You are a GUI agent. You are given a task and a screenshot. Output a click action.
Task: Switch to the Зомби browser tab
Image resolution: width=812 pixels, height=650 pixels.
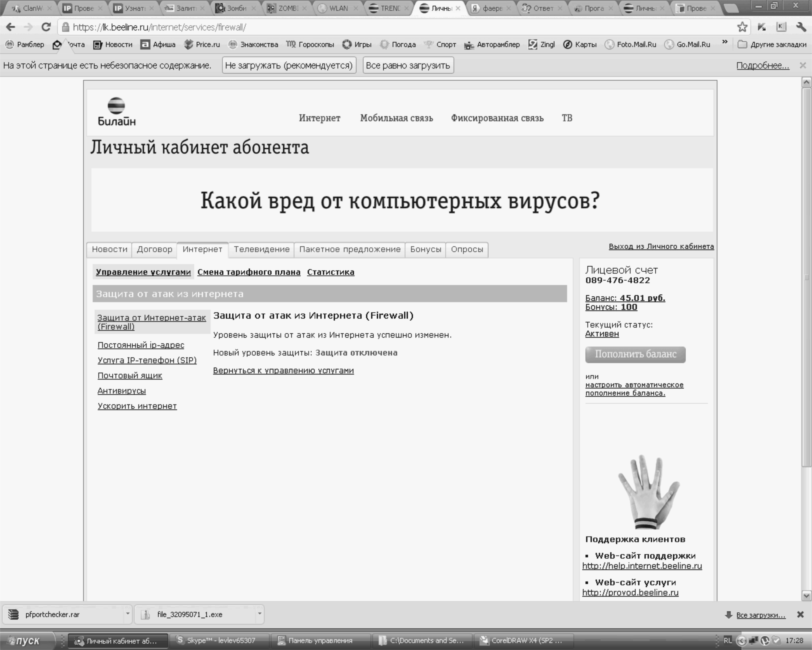[x=235, y=8]
